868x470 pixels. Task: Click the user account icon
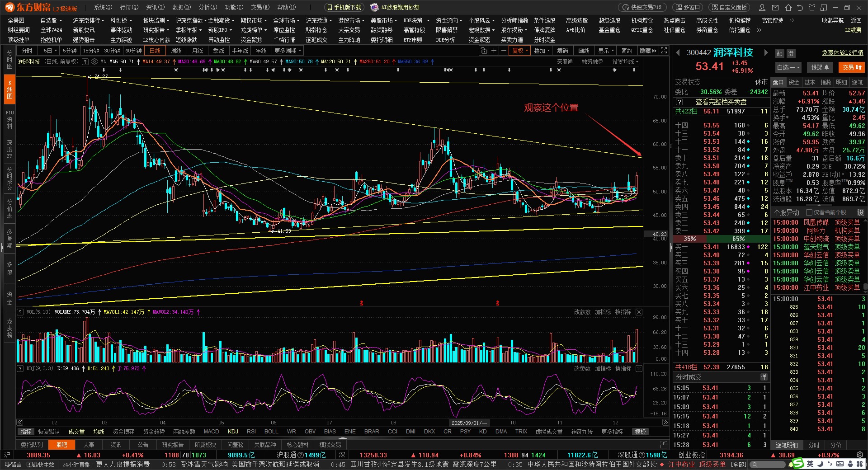[x=762, y=8]
